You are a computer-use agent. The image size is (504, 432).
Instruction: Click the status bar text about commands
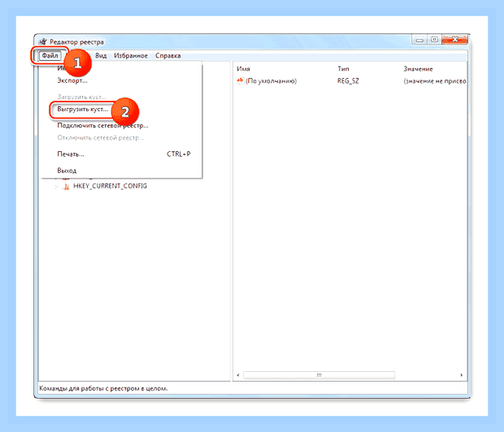tap(103, 388)
